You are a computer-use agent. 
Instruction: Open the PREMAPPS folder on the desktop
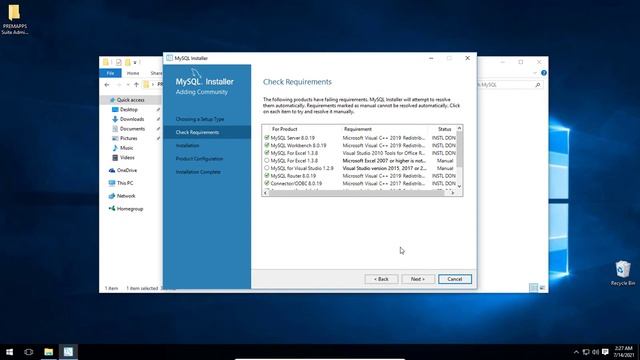click(x=14, y=19)
